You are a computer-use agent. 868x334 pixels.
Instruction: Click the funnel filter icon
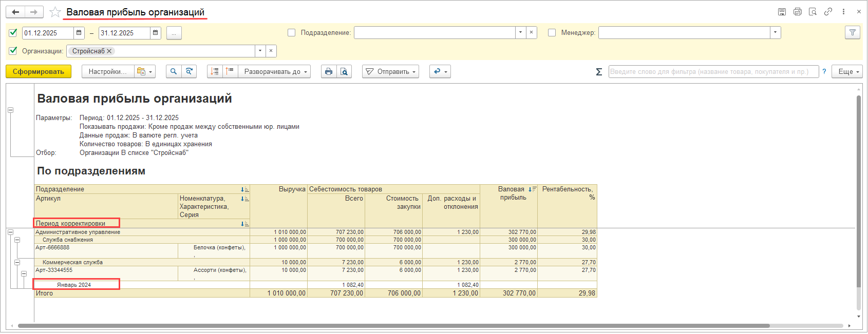tap(853, 33)
